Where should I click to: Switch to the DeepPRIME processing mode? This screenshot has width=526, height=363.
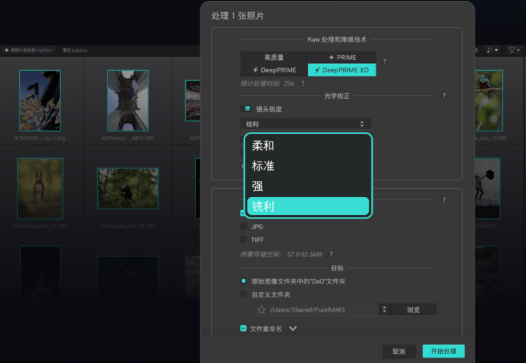point(274,70)
